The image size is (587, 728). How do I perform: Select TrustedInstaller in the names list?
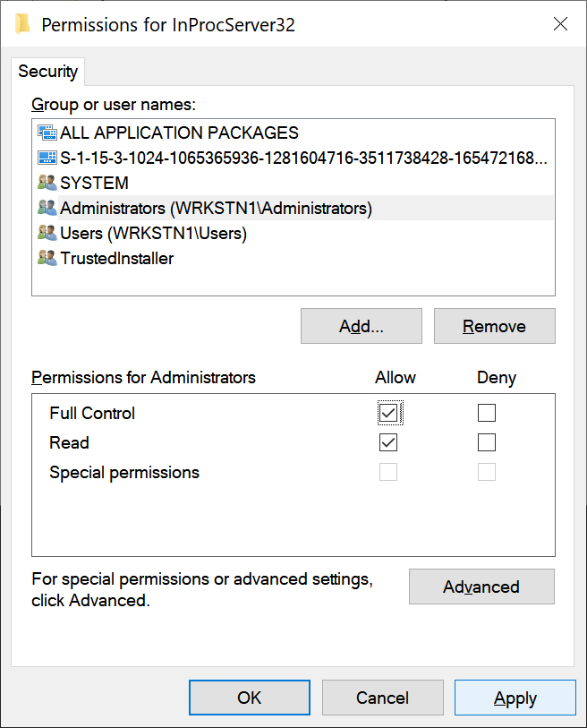point(116,258)
